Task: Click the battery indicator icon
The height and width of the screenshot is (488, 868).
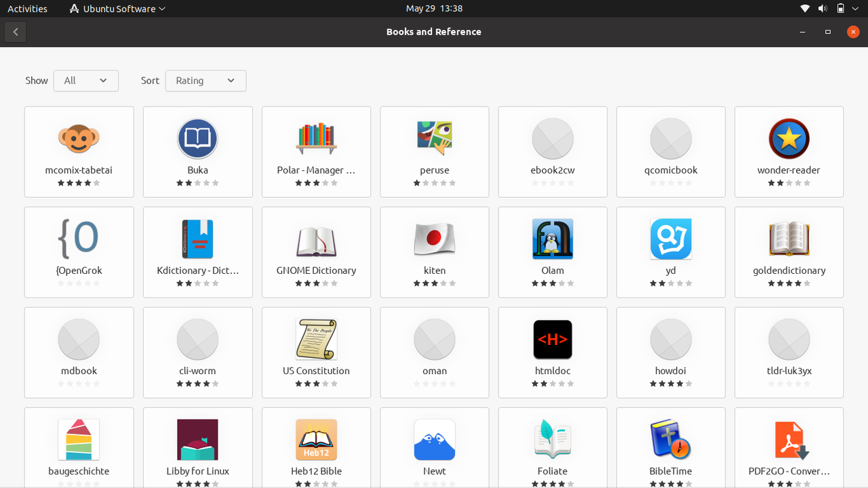Action: tap(840, 9)
